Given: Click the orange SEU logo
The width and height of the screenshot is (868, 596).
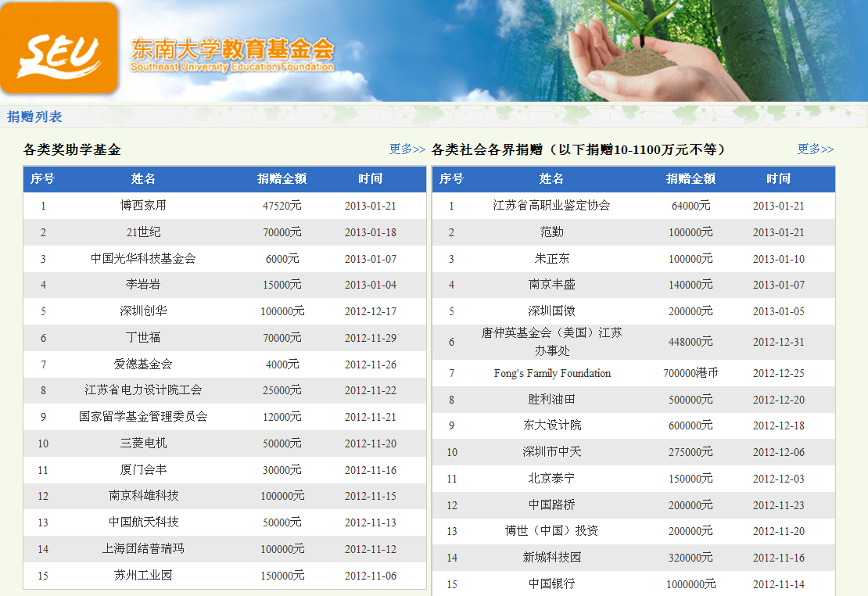Looking at the screenshot, I should (x=59, y=48).
